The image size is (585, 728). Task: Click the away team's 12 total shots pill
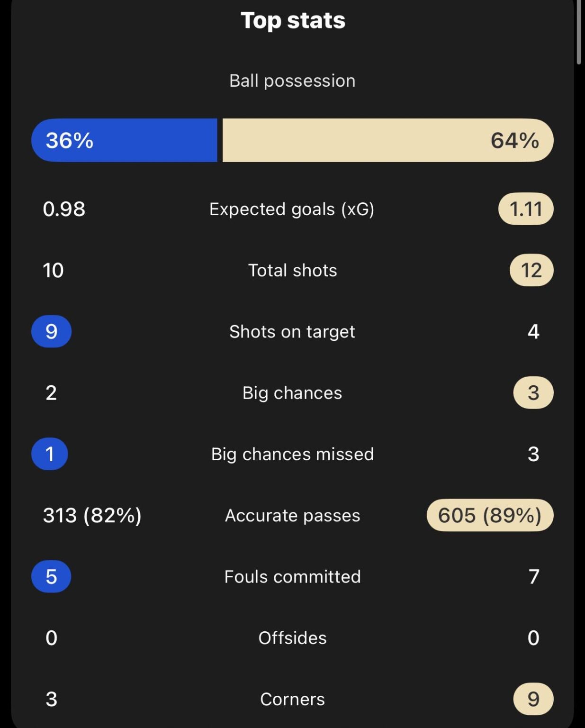click(x=531, y=270)
